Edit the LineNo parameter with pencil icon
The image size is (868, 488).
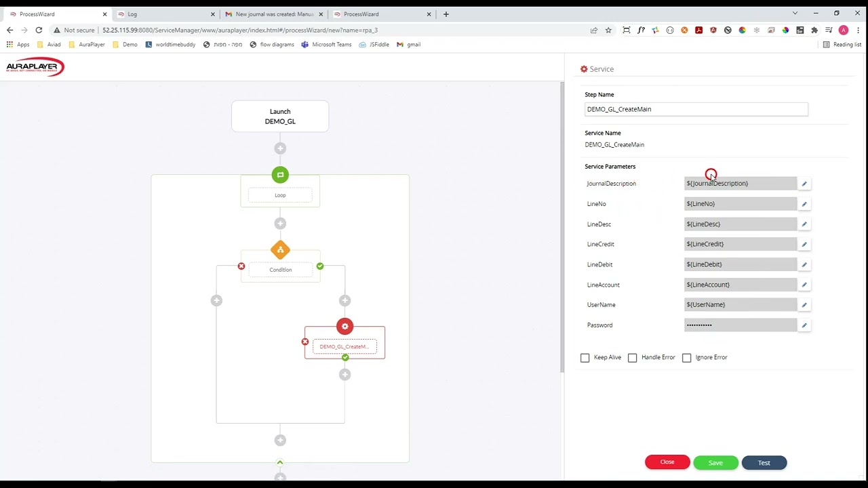coord(804,204)
